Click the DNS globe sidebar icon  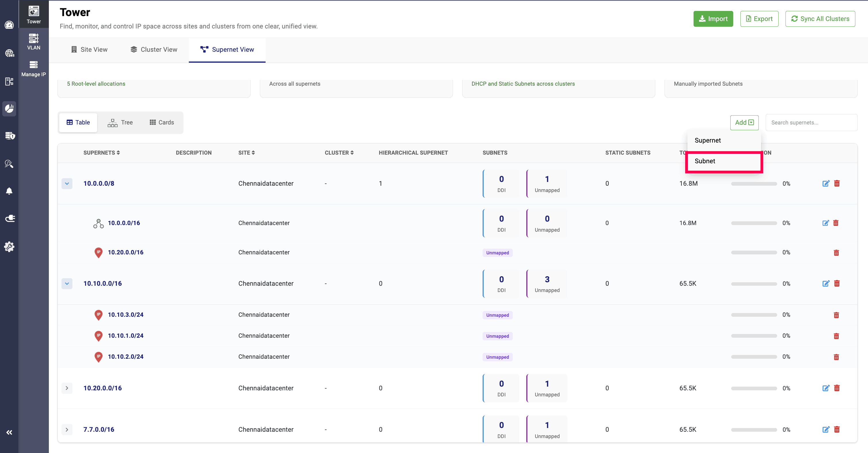pos(9,53)
